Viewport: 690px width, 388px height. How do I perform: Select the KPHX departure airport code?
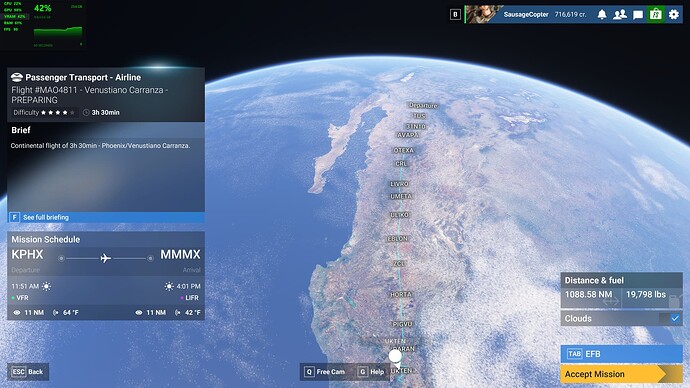[x=27, y=254]
